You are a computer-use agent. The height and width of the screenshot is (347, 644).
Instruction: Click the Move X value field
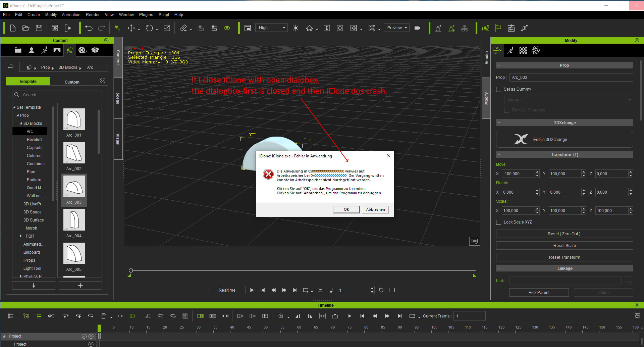pyautogui.click(x=518, y=174)
